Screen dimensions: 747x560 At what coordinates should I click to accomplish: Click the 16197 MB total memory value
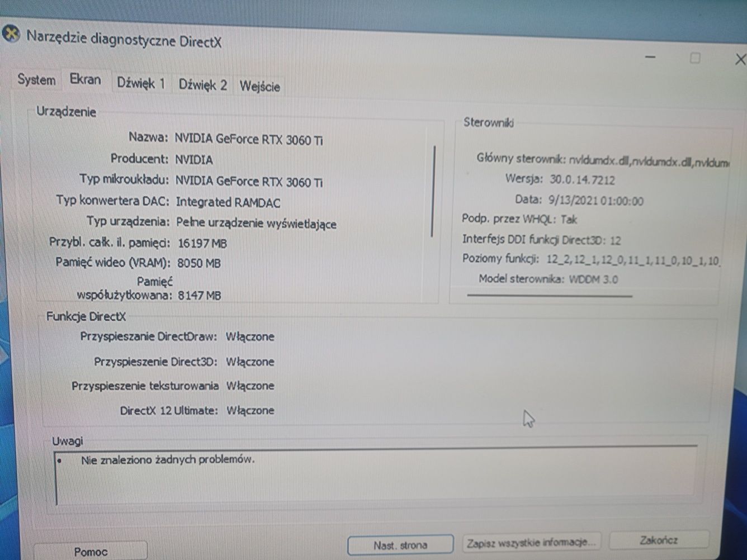pyautogui.click(x=202, y=243)
